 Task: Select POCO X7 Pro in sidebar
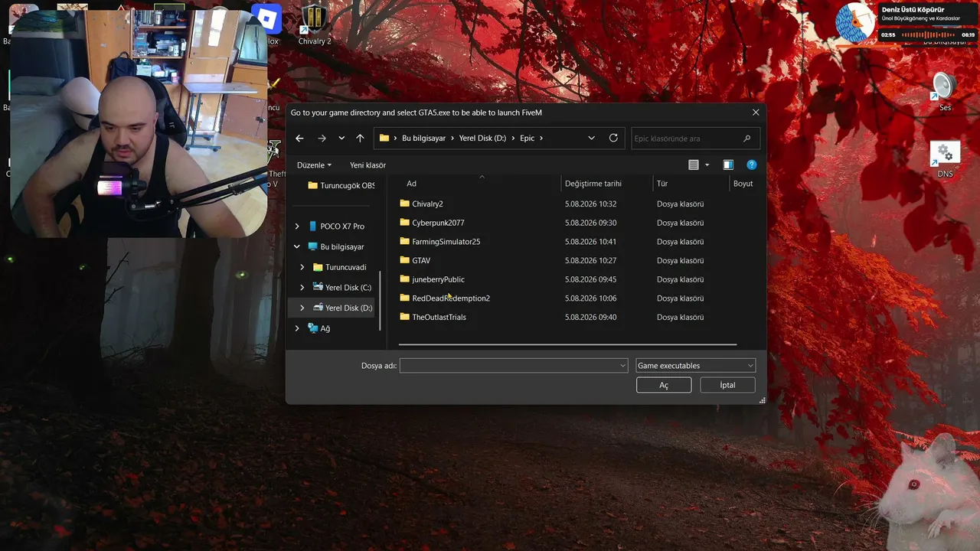coord(341,227)
